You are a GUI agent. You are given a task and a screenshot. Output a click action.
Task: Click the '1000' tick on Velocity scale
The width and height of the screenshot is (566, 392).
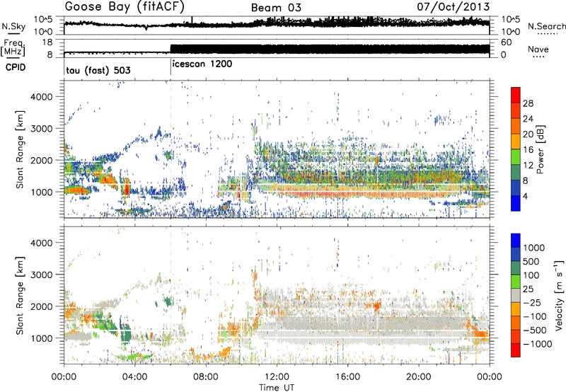pos(534,248)
